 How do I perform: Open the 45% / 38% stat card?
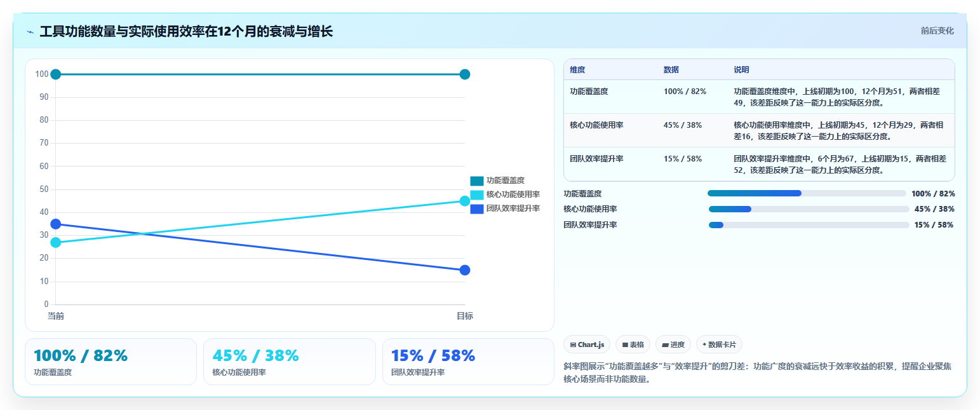(x=290, y=362)
